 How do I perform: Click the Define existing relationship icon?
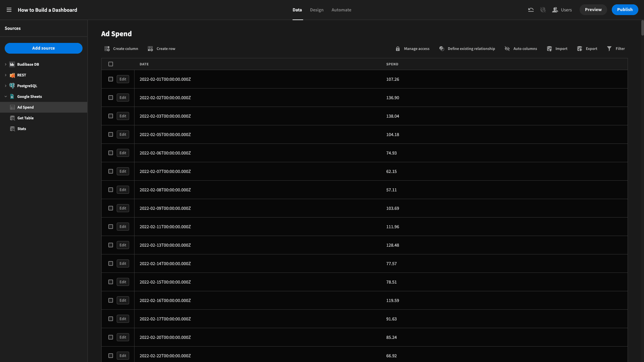point(442,49)
